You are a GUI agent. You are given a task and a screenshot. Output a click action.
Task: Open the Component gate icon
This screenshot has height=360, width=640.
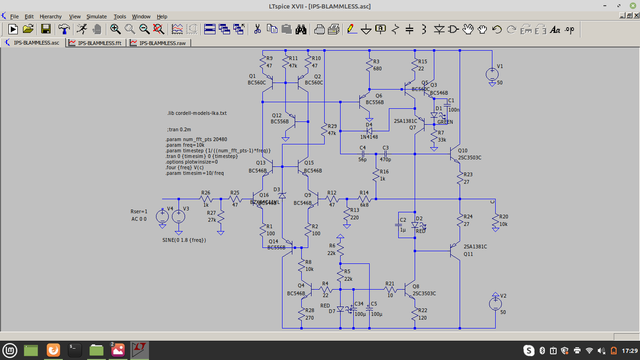click(x=453, y=29)
